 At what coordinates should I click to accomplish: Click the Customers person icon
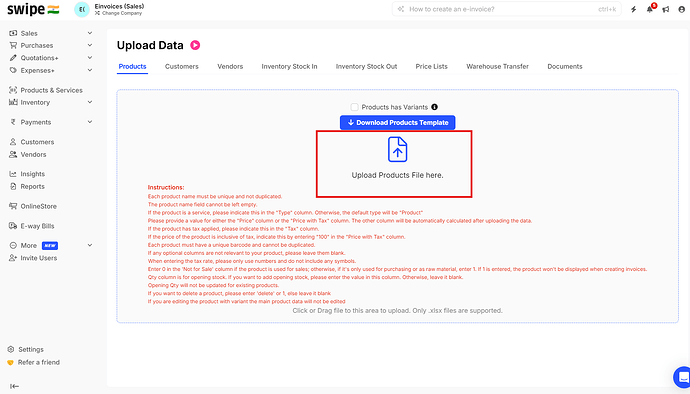[x=13, y=142]
